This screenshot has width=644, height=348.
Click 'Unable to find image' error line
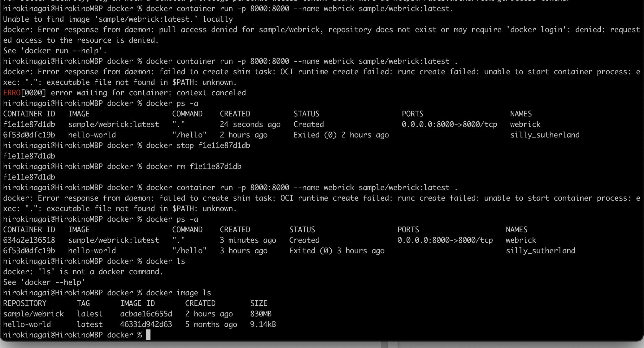tap(118, 19)
